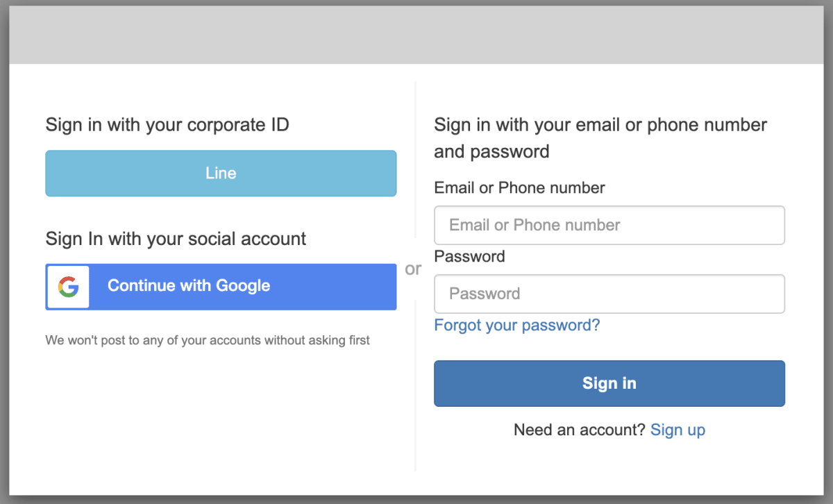
Task: Click the "or" divider text
Action: coord(413,269)
